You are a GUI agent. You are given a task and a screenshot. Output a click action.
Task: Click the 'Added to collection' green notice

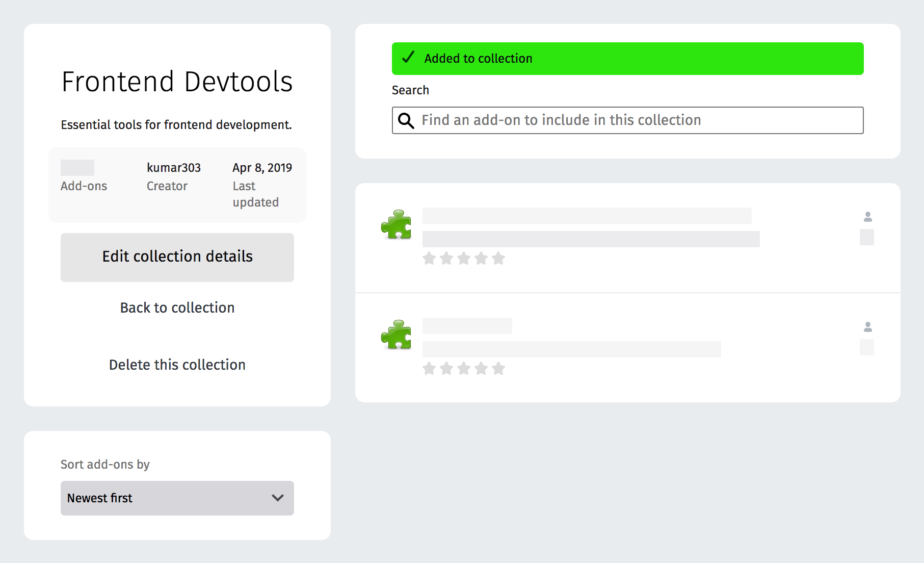point(627,59)
